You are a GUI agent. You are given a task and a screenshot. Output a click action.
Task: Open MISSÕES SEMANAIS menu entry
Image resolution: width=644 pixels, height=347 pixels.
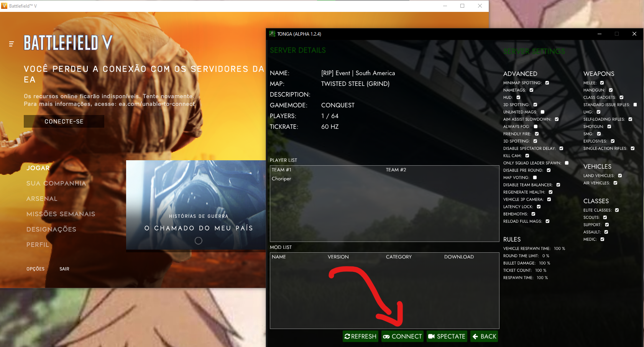[61, 214]
